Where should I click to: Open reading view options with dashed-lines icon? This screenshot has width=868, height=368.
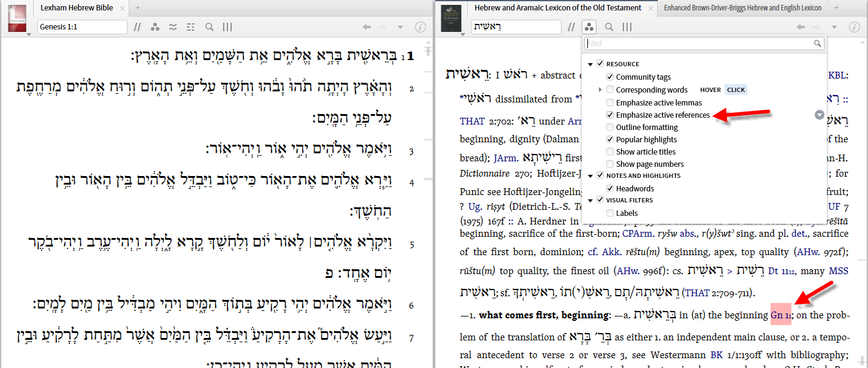coord(191,27)
